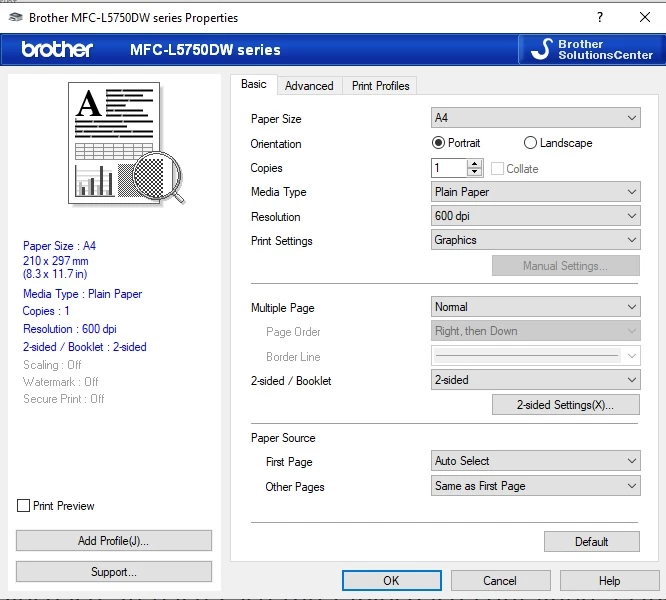Open the Multiple Page dropdown
This screenshot has width=666, height=600.
(x=536, y=307)
